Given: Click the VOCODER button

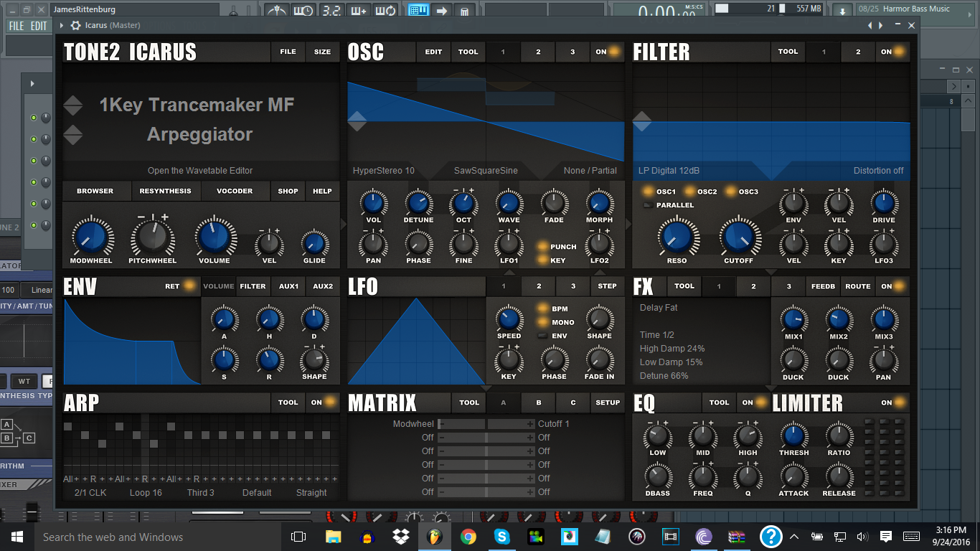Looking at the screenshot, I should tap(235, 191).
